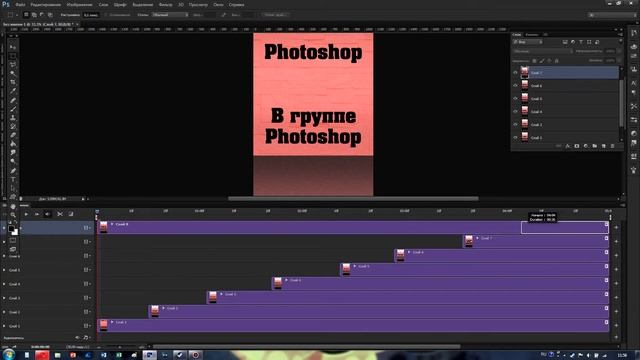
Task: Click the foreground color swatch
Action: [x=11, y=229]
